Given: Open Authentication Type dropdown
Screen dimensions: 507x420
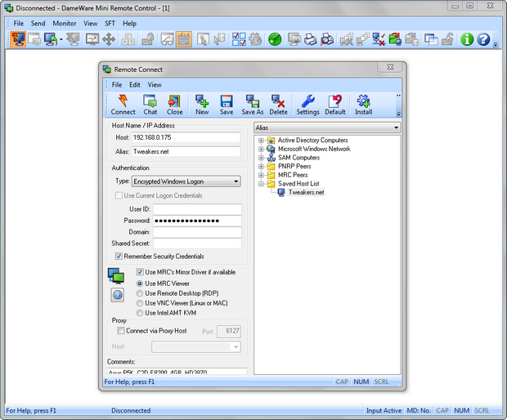Looking at the screenshot, I should pos(186,181).
